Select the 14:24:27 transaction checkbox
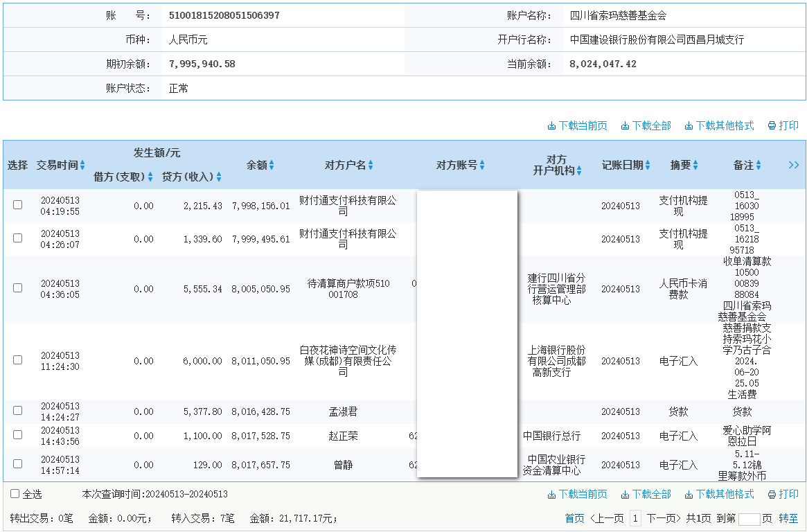This screenshot has width=807, height=532. 17,411
